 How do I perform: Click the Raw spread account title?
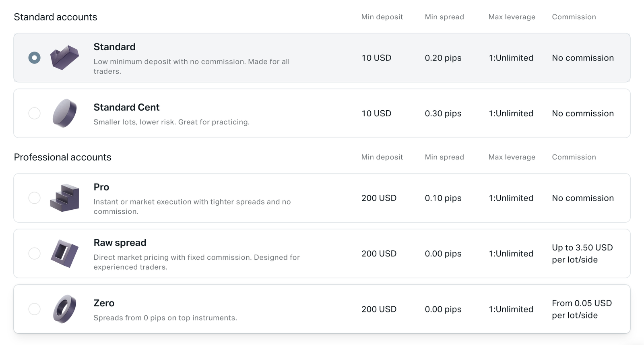(120, 243)
